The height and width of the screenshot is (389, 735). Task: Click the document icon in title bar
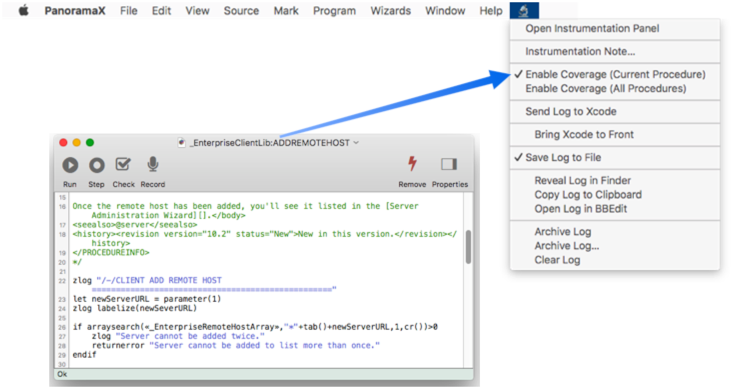[182, 142]
